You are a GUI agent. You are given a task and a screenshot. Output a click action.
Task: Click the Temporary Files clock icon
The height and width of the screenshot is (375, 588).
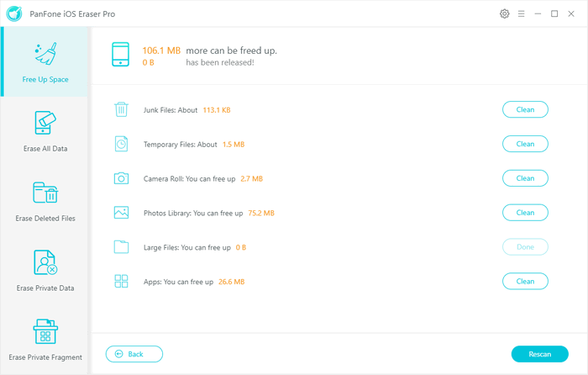[x=121, y=144]
